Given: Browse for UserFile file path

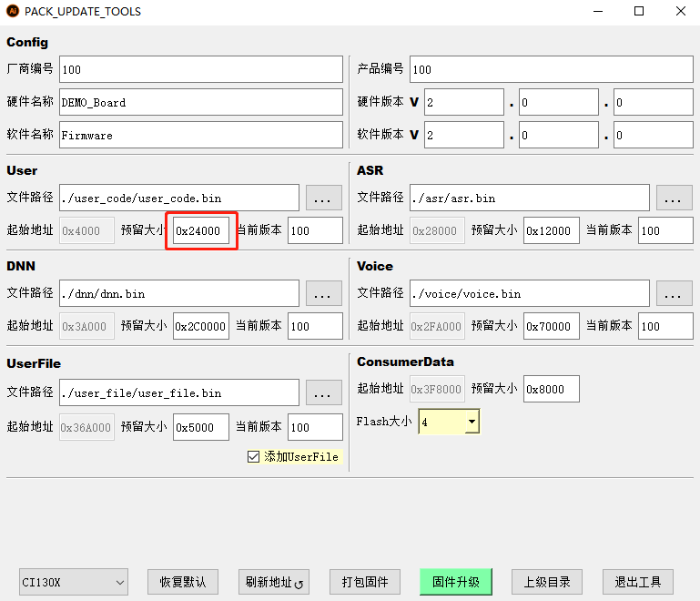Looking at the screenshot, I should 324,392.
